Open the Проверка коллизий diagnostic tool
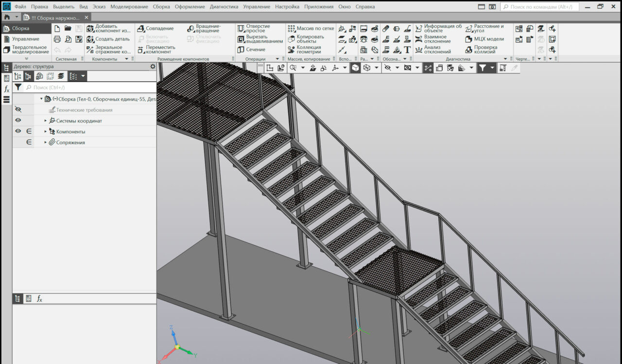The height and width of the screenshot is (364, 622). tap(485, 50)
